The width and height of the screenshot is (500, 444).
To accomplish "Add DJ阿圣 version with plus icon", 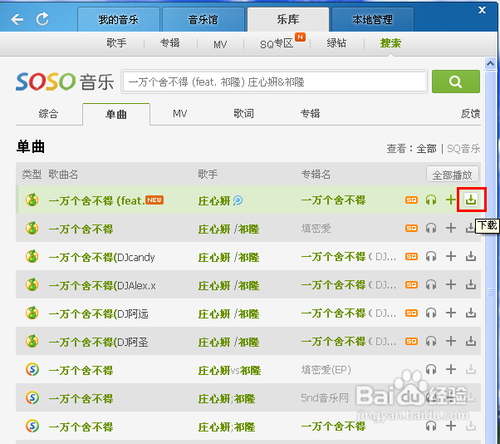I will [451, 341].
